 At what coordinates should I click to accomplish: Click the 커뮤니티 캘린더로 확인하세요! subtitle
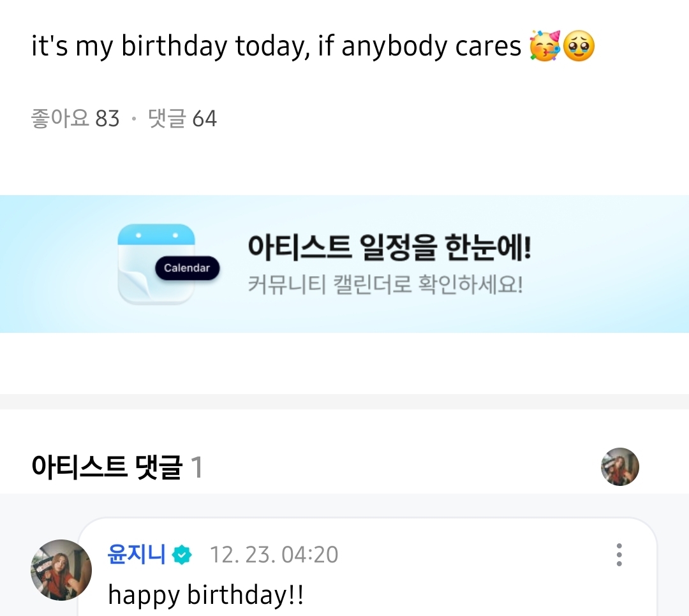(385, 284)
